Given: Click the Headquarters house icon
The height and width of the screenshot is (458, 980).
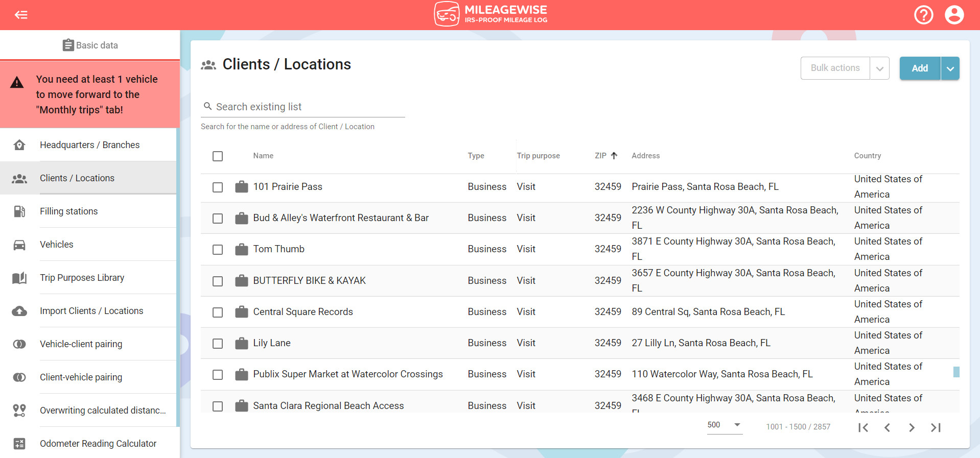Looking at the screenshot, I should tap(19, 145).
